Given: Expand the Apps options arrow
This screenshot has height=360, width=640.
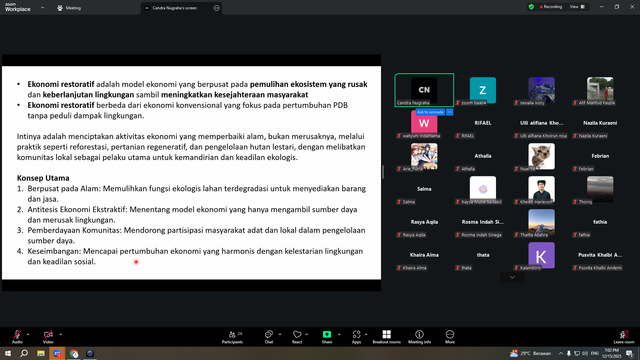Looking at the screenshot, I should point(366,334).
